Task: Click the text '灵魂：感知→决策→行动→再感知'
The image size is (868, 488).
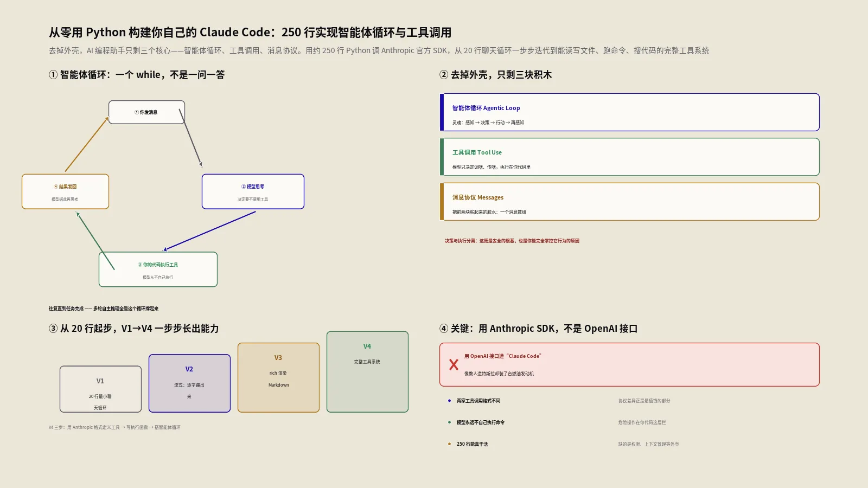Action: (488, 123)
